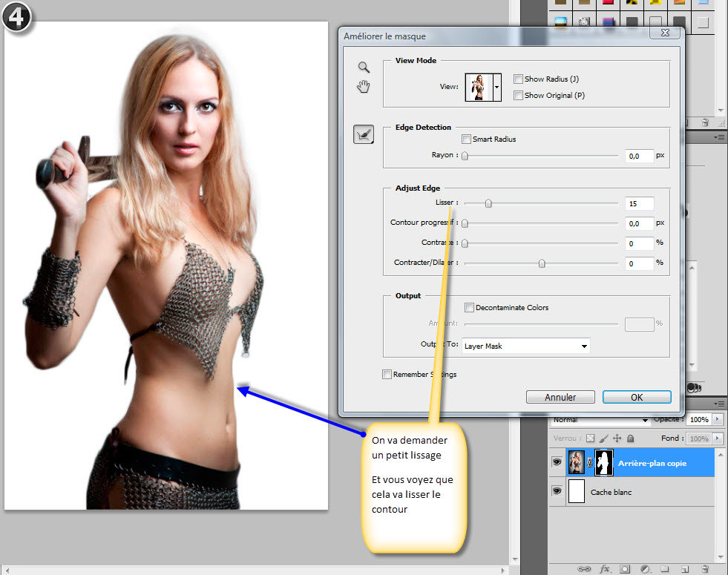Screen dimensions: 728x575
Task: Tick the Smart Radius checkbox
Action: [x=466, y=139]
